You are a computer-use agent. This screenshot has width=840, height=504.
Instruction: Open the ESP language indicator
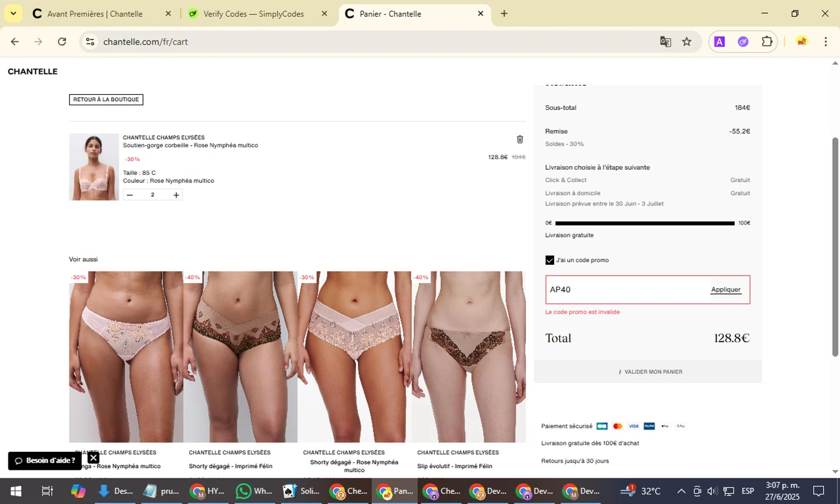[x=748, y=491]
